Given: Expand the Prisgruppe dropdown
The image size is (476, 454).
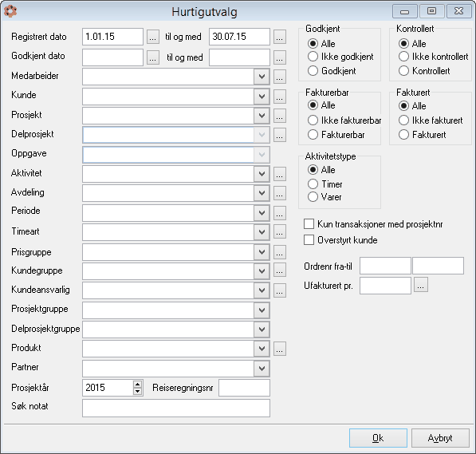Looking at the screenshot, I should tap(262, 252).
